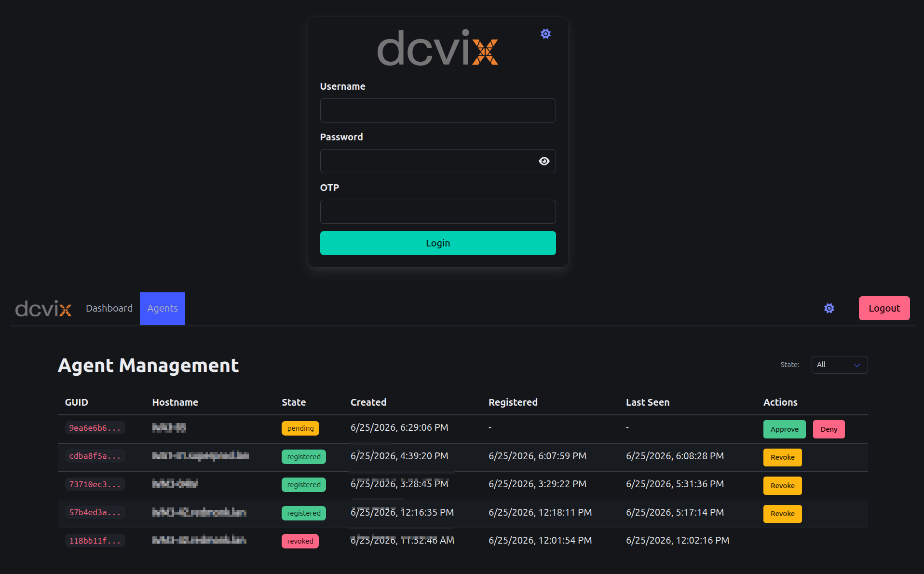Revoke agent 57b4ed3a

[782, 514]
